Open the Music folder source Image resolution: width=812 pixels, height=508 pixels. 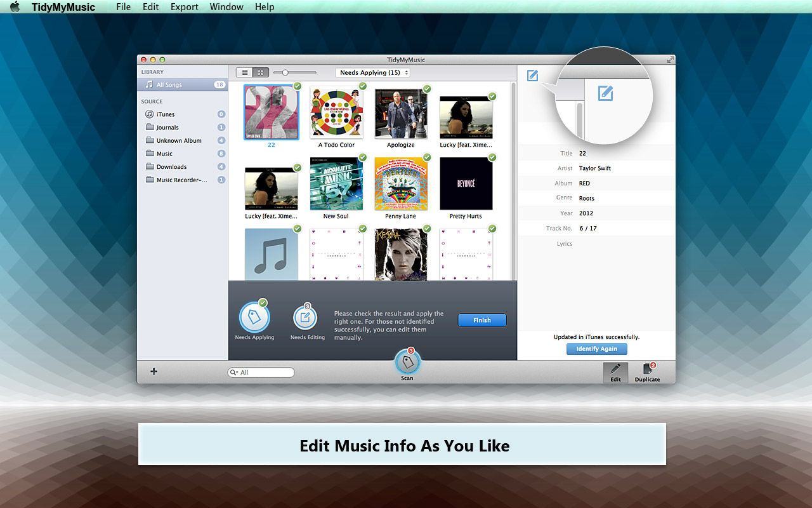click(x=183, y=154)
